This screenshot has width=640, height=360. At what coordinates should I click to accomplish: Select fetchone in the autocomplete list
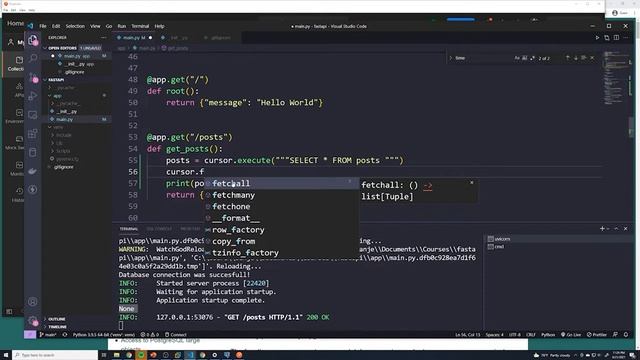pyautogui.click(x=282, y=207)
